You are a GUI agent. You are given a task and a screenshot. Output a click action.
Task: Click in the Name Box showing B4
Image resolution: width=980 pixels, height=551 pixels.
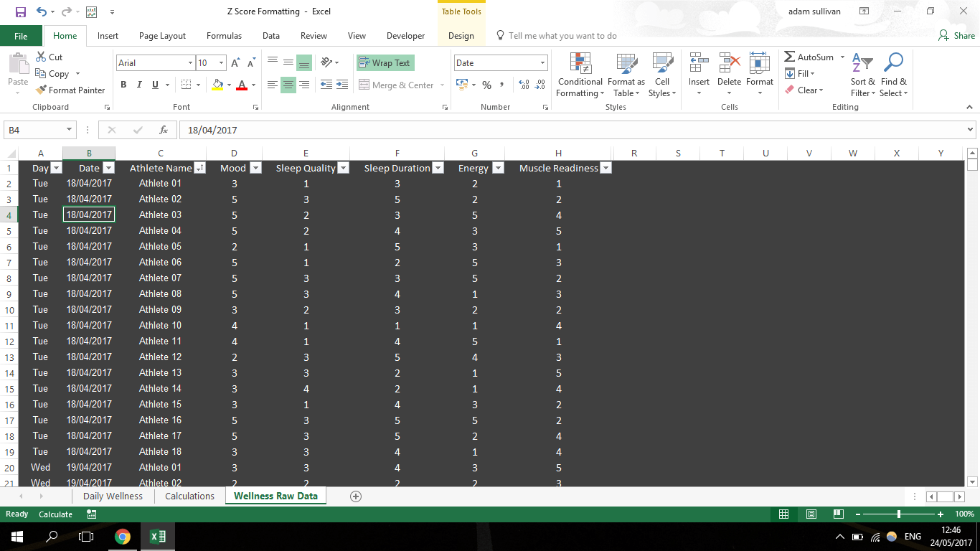tap(34, 130)
